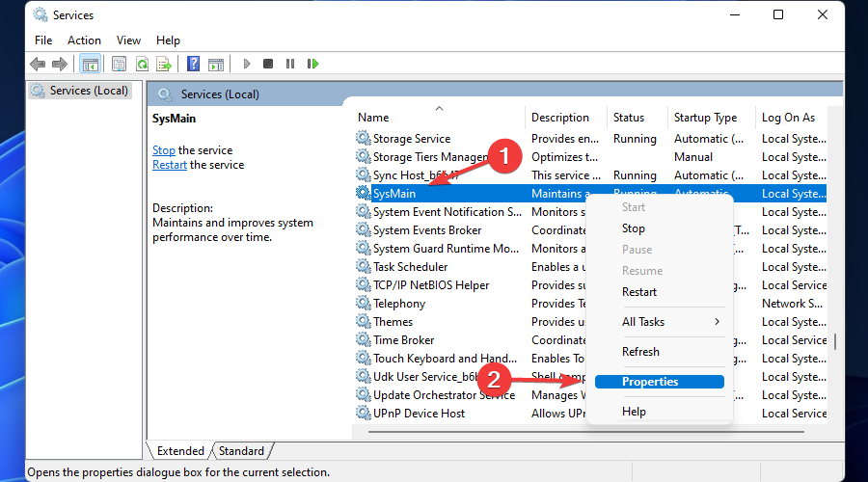Open the View menu
The image size is (868, 482).
pyautogui.click(x=128, y=40)
